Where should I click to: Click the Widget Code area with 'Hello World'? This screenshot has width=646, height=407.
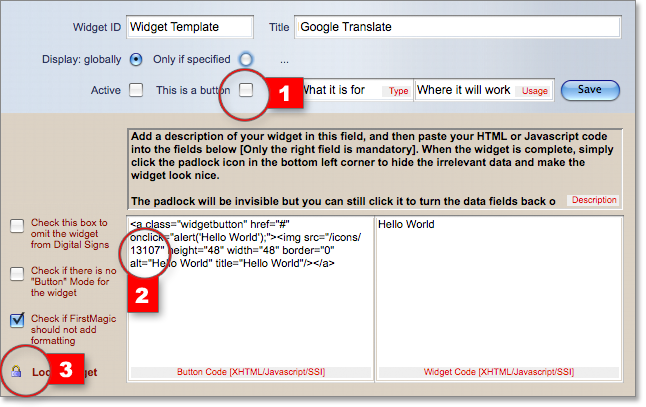[499, 298]
